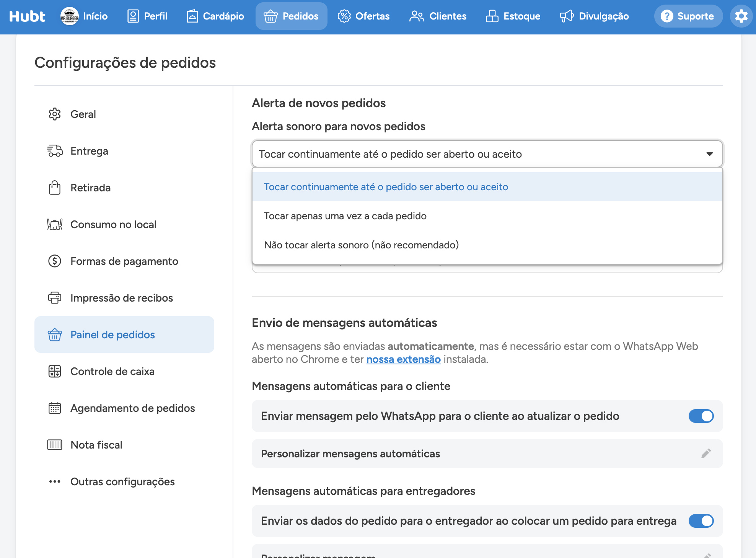Toggle enviar dados para entregador switch
Image resolution: width=756 pixels, height=558 pixels.
pos(701,521)
